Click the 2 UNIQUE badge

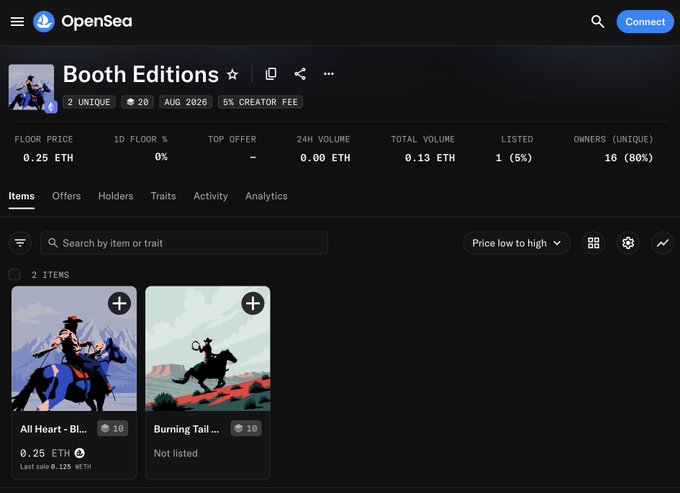[x=89, y=102]
